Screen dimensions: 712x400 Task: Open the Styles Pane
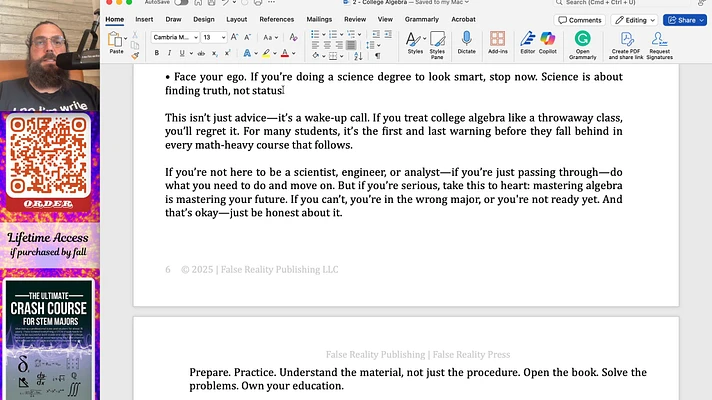point(437,43)
